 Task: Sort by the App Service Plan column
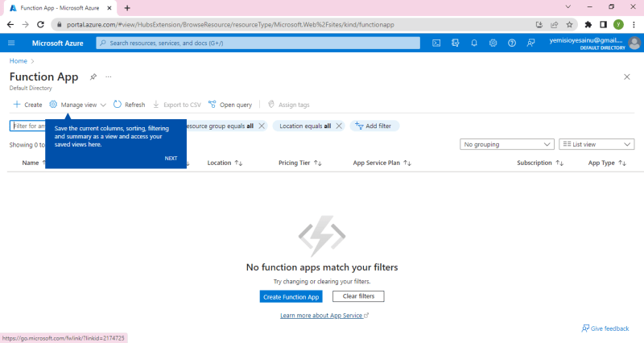point(382,163)
